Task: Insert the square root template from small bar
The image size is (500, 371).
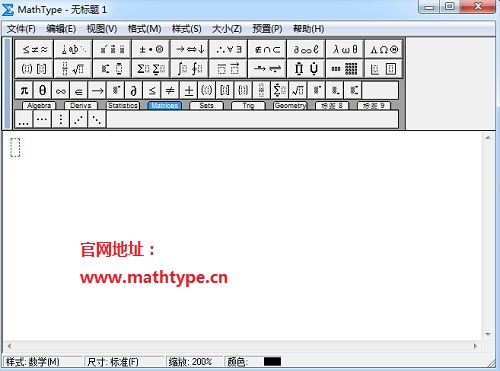Action: coord(298,90)
